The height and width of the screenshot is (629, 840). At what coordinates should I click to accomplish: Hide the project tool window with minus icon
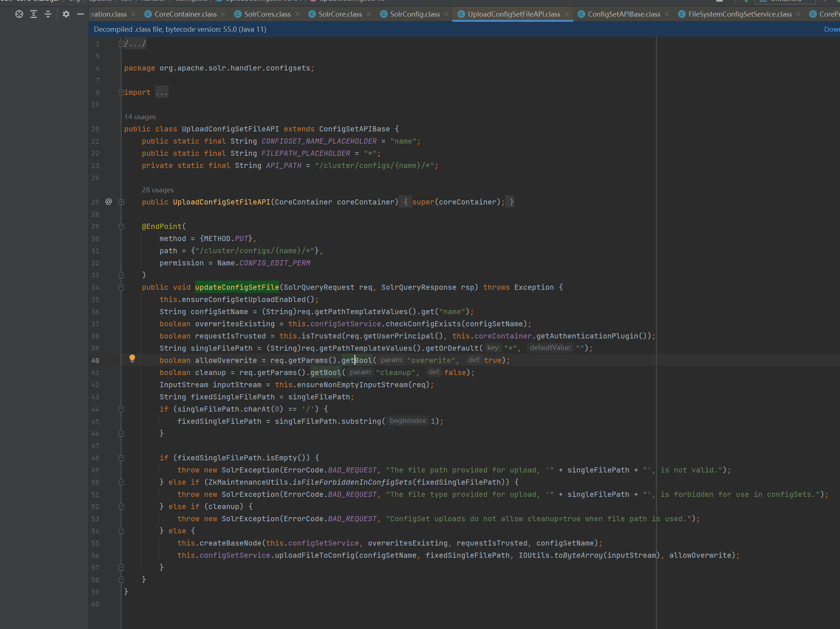tap(81, 14)
